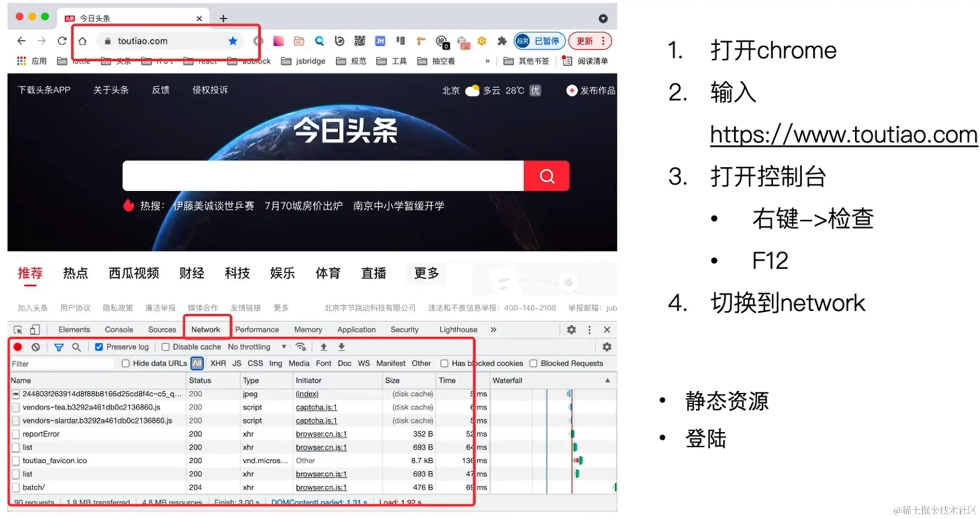Screen dimensions: 980x519
Task: Open the Network panel settings gear
Action: tap(606, 347)
